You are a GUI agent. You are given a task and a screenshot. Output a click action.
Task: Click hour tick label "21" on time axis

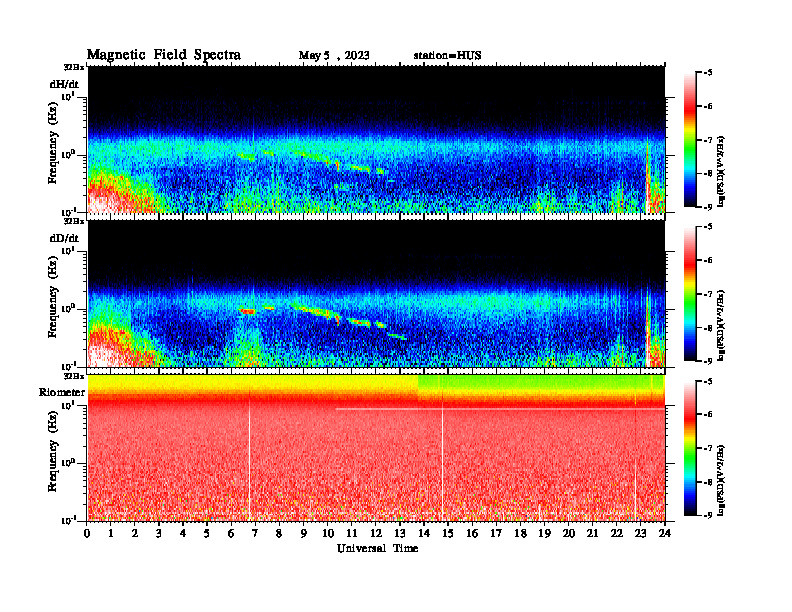592,534
